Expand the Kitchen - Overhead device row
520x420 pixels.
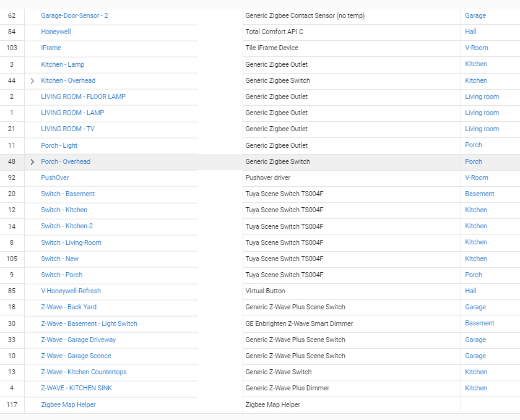[x=32, y=81]
